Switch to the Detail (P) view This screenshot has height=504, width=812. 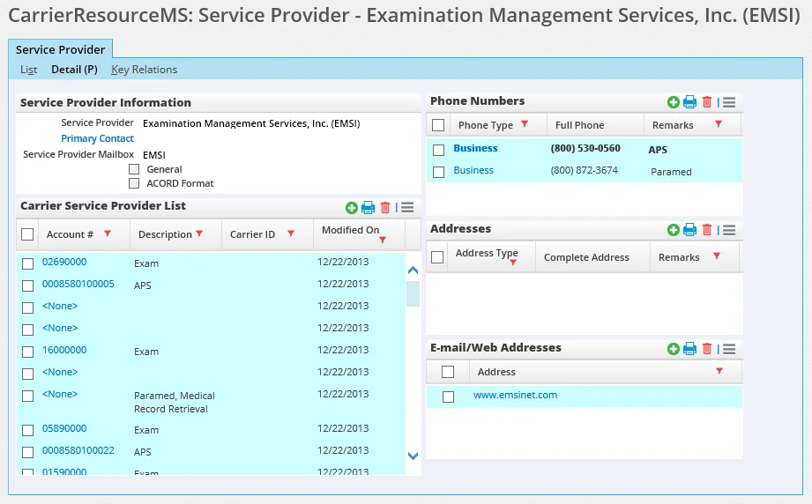[74, 70]
